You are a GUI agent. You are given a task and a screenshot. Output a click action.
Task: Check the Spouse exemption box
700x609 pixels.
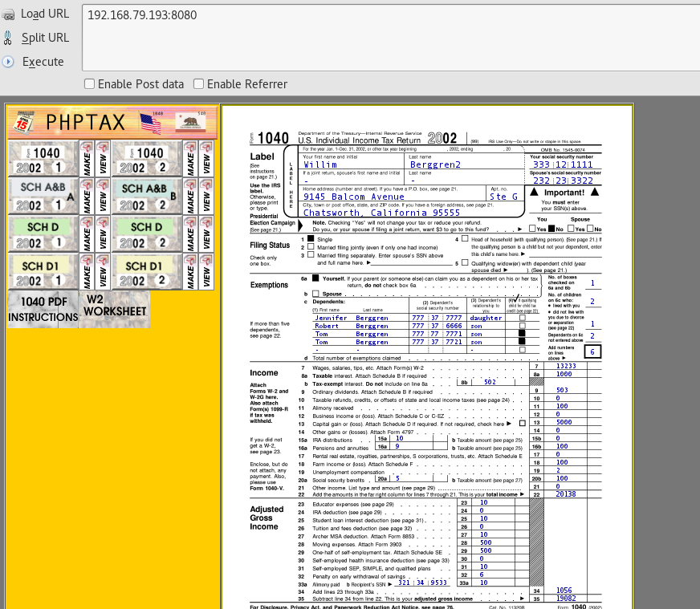(315, 294)
